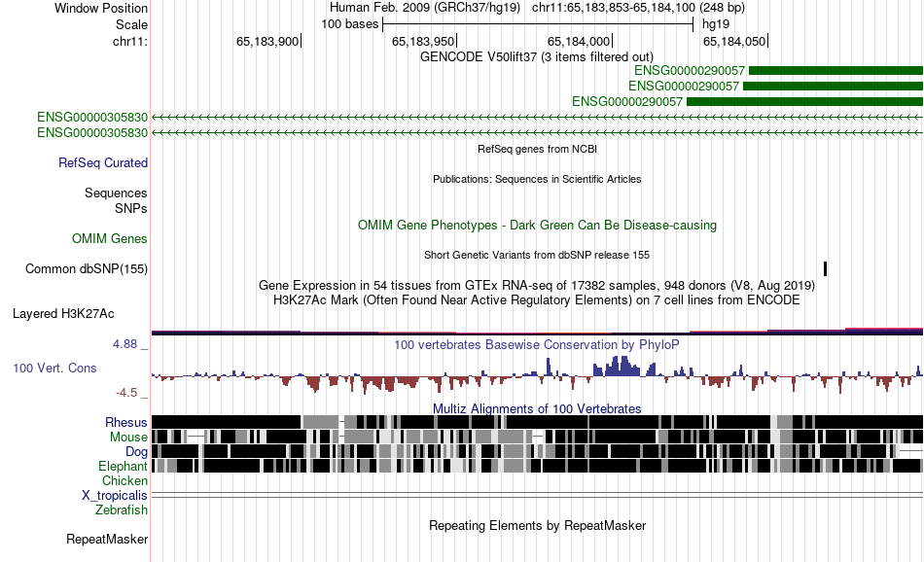Click the 65,184,050 ruler position
Screen dimensions: 924x562
tap(733, 41)
